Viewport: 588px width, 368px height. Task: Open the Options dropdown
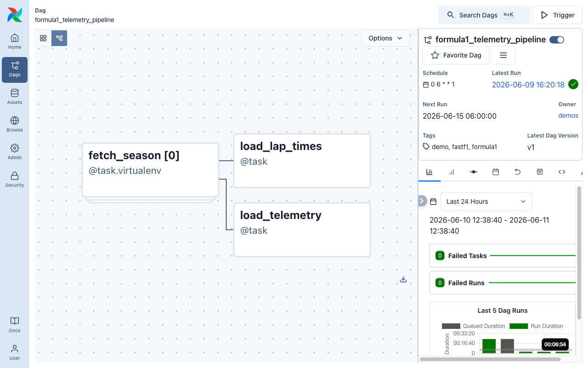pyautogui.click(x=385, y=38)
